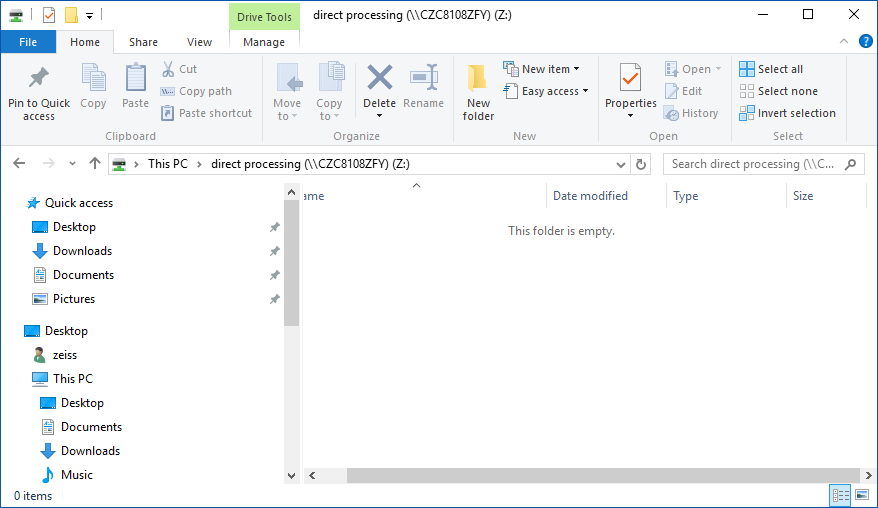The height and width of the screenshot is (508, 878).
Task: Navigate up one folder level
Action: pos(95,164)
